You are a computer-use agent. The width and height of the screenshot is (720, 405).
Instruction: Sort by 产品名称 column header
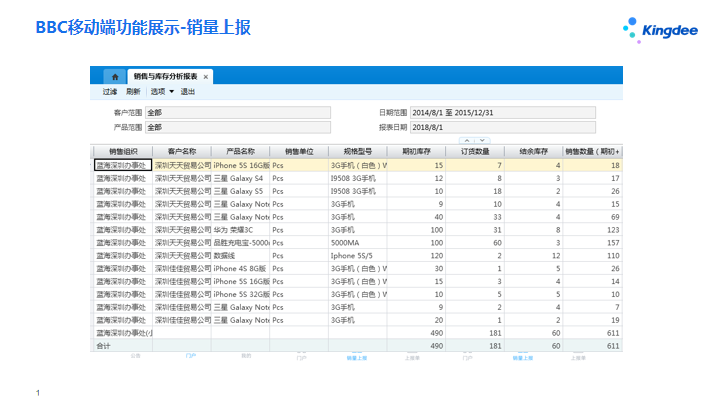(241, 152)
